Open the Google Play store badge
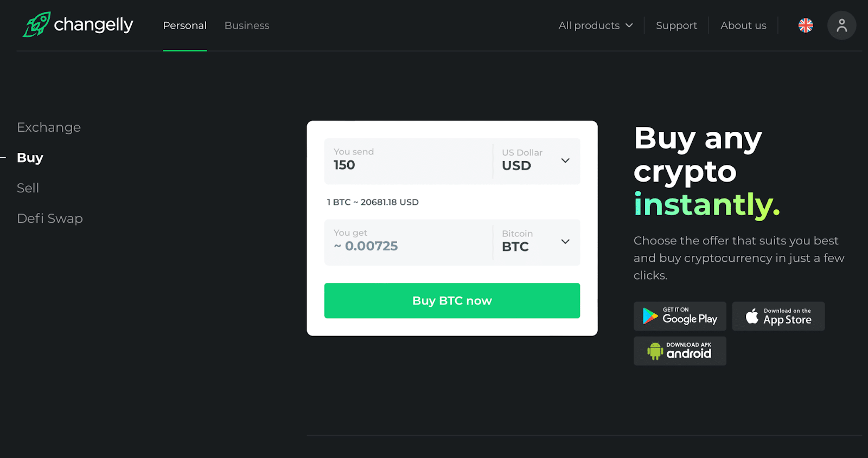This screenshot has height=458, width=868. (x=680, y=317)
